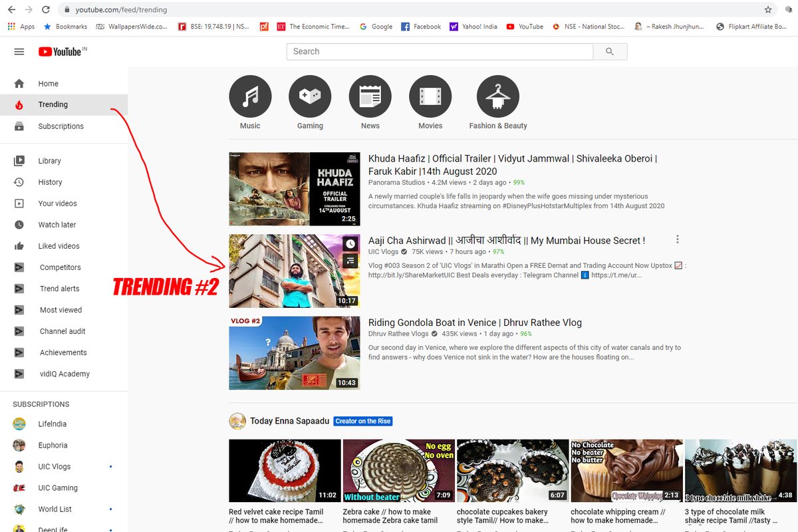Collapse the sidebar with the hamburger menu
Viewport: 798px width, 532px height.
tap(19, 51)
